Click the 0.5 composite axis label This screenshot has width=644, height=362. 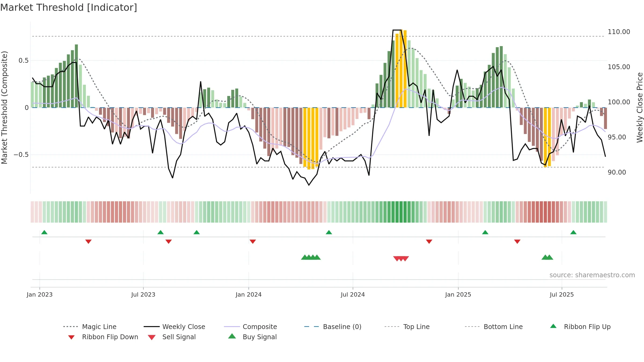[x=24, y=61]
